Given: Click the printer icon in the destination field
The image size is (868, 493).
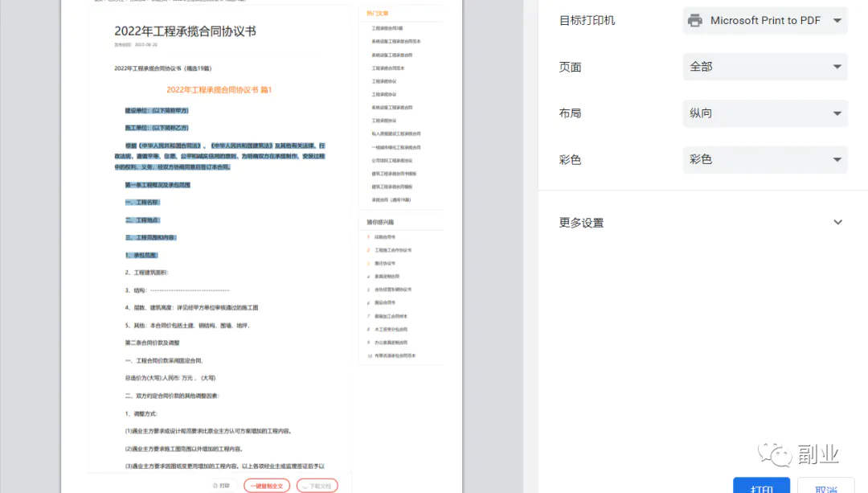Looking at the screenshot, I should (695, 21).
